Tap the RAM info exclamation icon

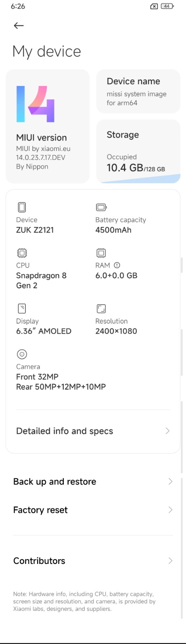(x=117, y=265)
